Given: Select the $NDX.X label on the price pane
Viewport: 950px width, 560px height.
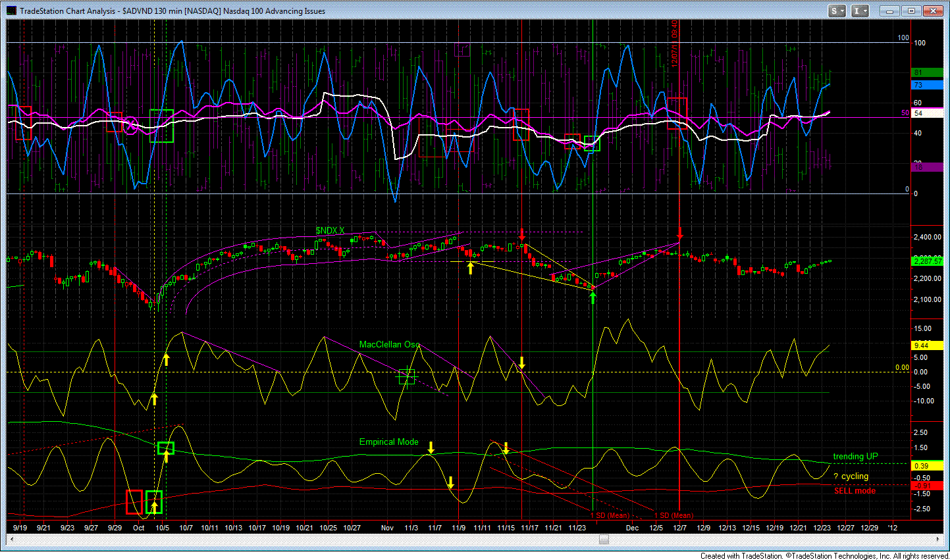Looking at the screenshot, I should [x=330, y=230].
